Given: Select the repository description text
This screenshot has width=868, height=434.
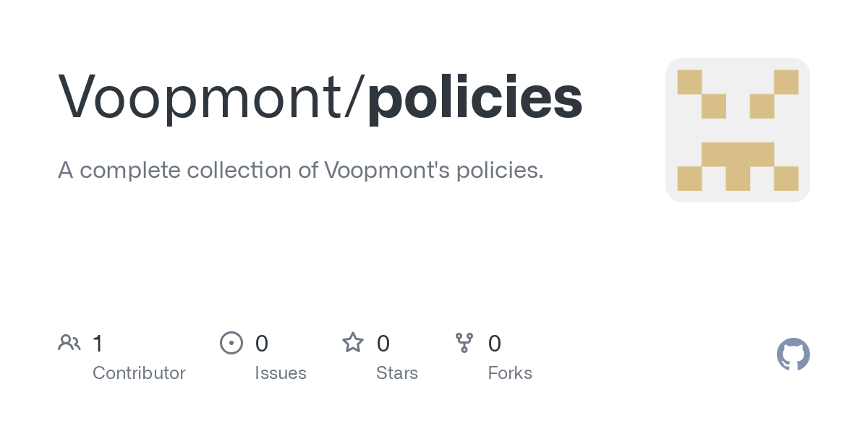Looking at the screenshot, I should tap(300, 171).
